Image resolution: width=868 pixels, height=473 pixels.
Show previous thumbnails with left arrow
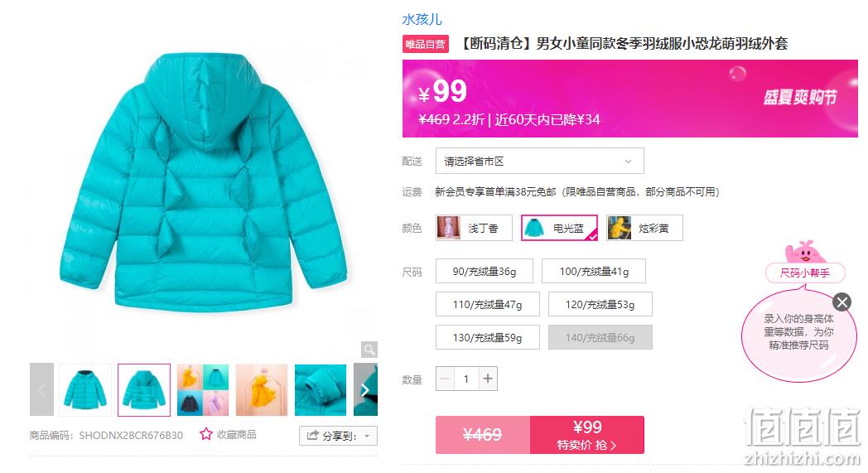41,390
